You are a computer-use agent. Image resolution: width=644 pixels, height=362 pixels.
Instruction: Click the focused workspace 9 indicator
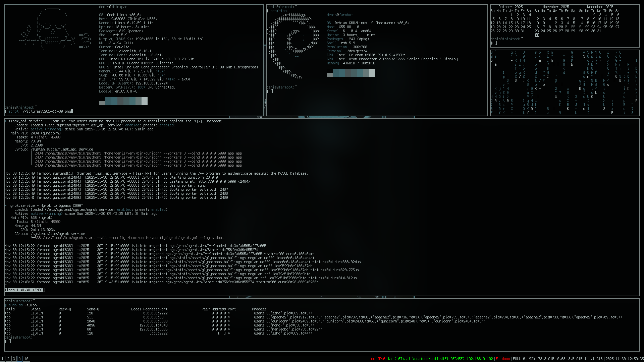[20, 359]
